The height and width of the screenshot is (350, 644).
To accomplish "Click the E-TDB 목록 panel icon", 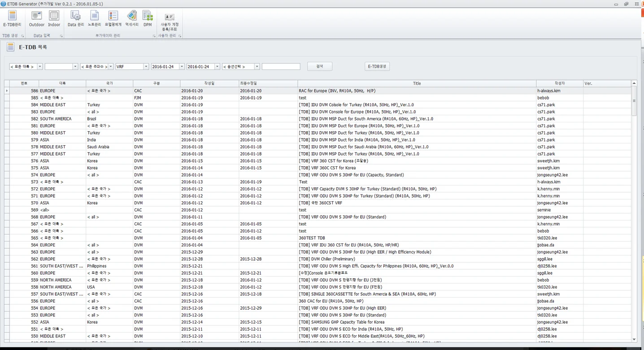I will (10, 47).
